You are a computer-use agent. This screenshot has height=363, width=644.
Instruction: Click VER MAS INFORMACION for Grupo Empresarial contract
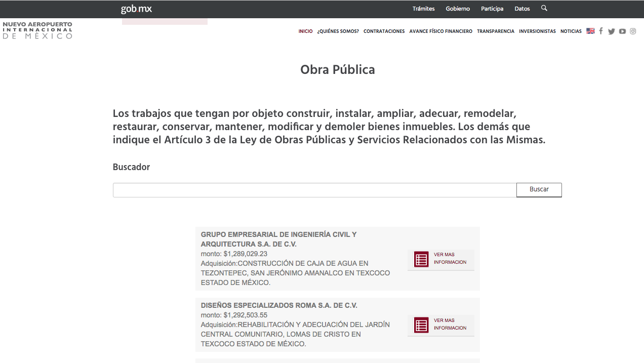(450, 259)
